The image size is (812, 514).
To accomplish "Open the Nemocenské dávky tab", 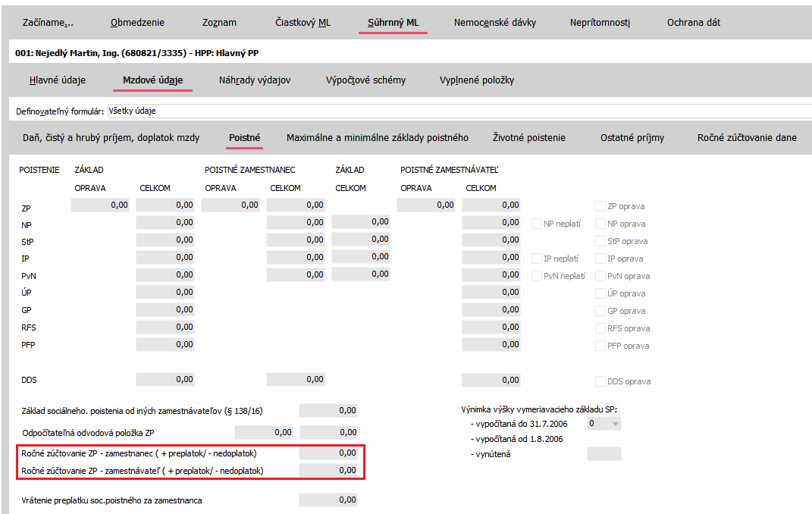I will [x=494, y=23].
